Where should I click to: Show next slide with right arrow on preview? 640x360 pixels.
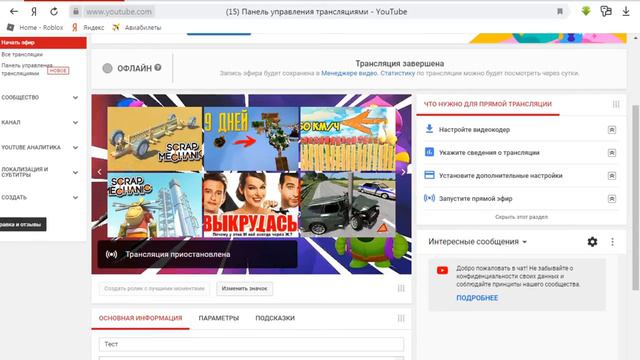403,172
